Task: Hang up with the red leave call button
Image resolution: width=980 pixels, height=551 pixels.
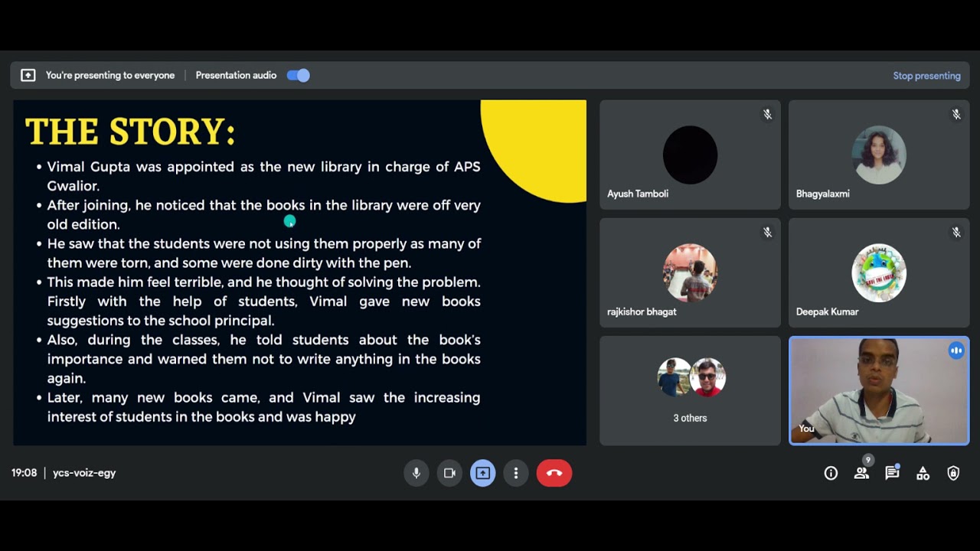Action: (x=554, y=473)
